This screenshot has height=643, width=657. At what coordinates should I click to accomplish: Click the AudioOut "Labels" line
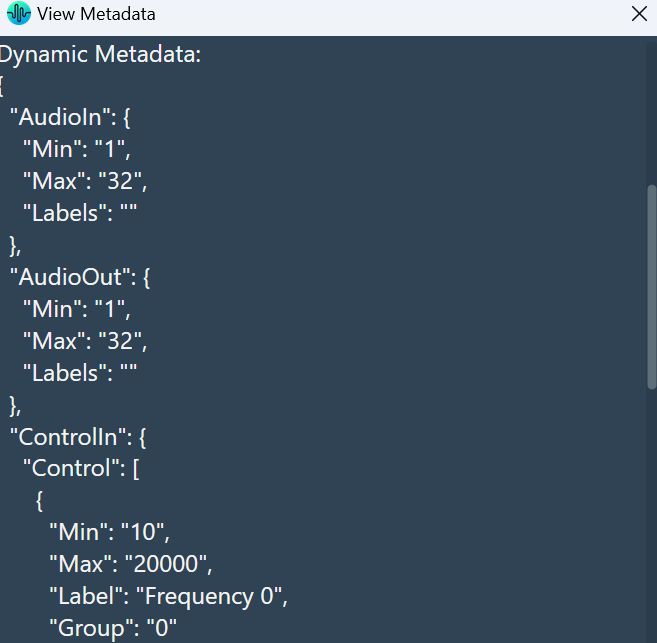click(x=80, y=373)
